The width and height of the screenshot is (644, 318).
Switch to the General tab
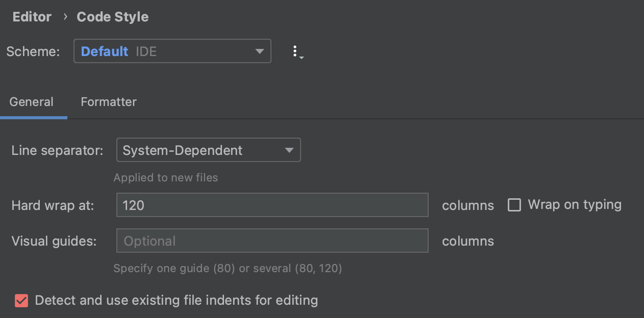[x=32, y=102]
